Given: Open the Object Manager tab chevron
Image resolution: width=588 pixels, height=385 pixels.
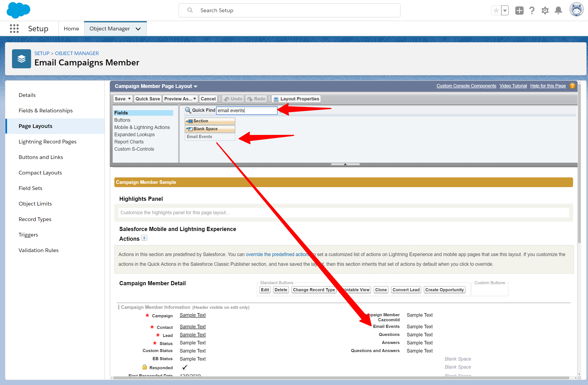Looking at the screenshot, I should pos(138,29).
